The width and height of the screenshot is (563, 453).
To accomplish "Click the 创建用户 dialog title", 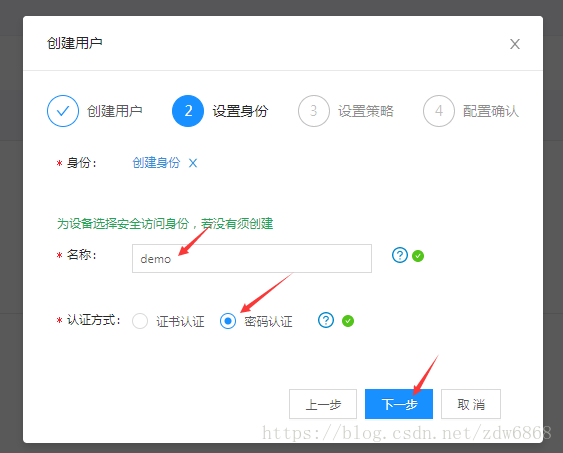I will [75, 43].
